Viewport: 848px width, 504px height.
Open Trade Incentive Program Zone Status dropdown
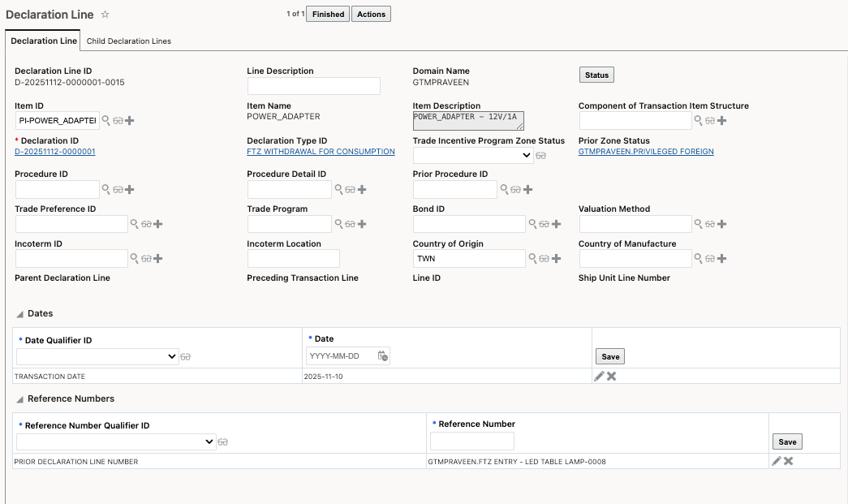[x=472, y=155]
